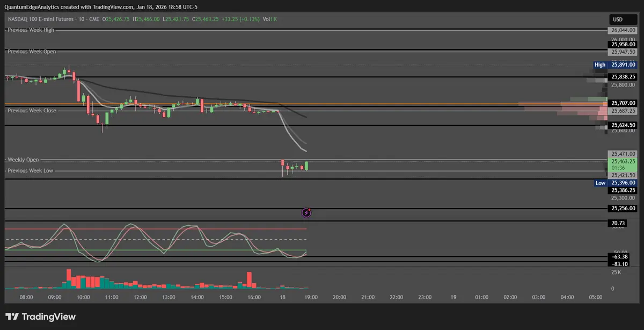Click the 25,421.50 price label
Image resolution: width=644 pixels, height=330 pixels.
click(623, 175)
